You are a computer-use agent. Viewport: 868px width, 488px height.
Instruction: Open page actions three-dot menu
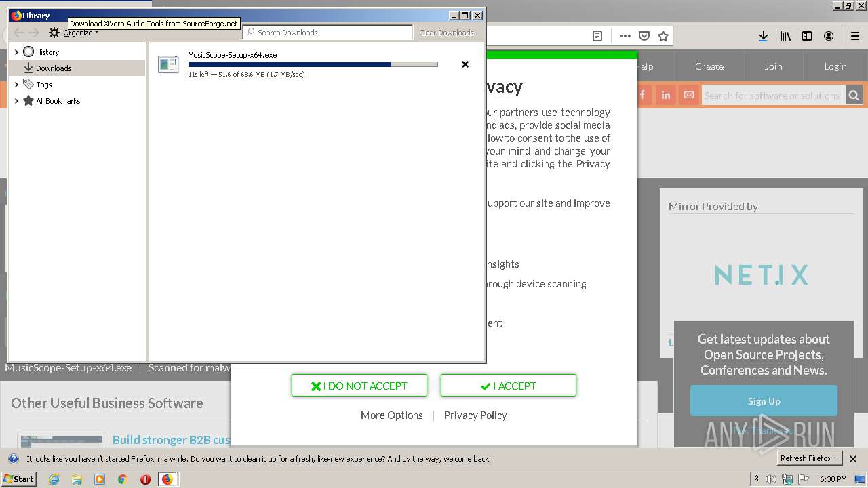(625, 36)
